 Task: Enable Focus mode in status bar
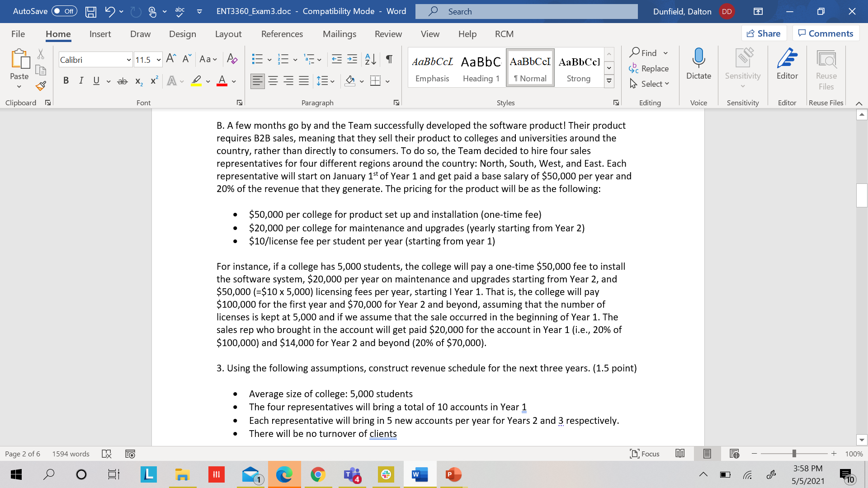(644, 454)
